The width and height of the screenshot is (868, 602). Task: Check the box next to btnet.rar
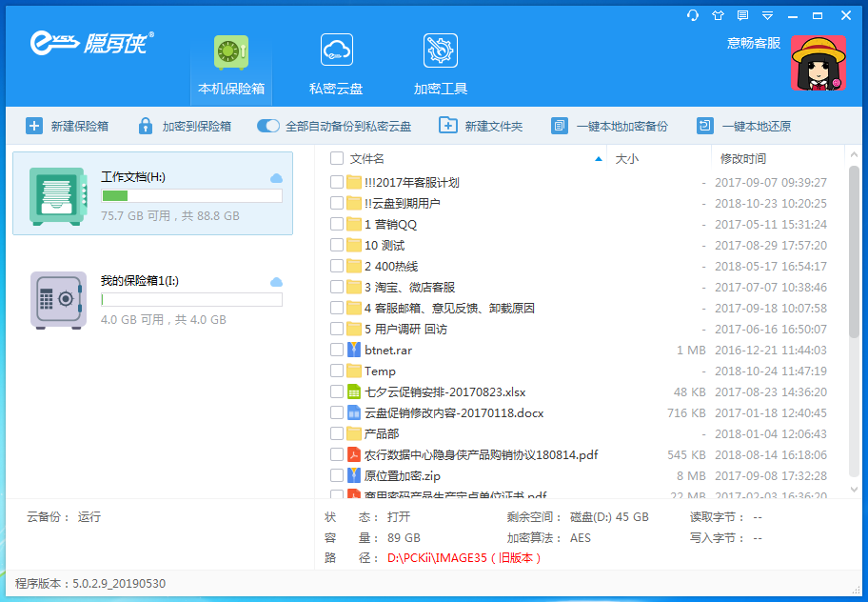click(x=337, y=349)
